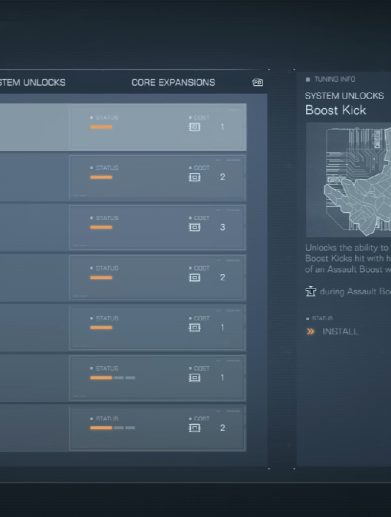
Task: Click the small square icon beside TUNING INFO
Action: 308,79
